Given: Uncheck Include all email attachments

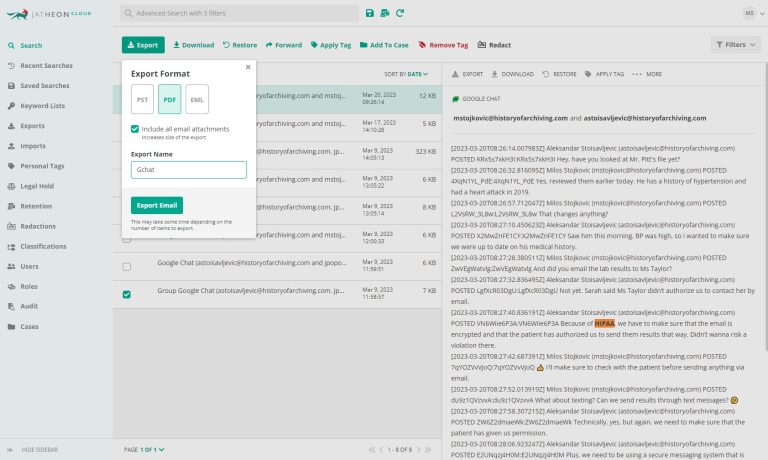Looking at the screenshot, I should 135,129.
